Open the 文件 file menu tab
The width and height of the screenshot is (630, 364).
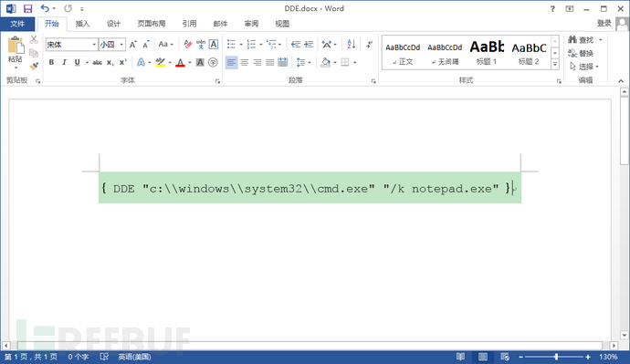(x=17, y=24)
